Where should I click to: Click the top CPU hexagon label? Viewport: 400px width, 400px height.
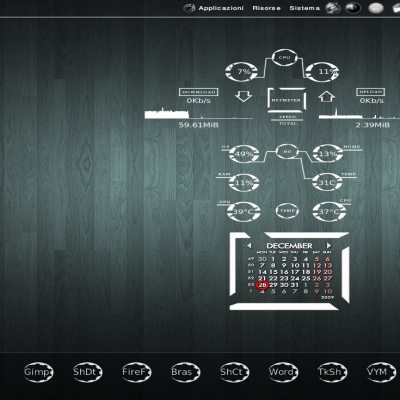[x=284, y=58]
